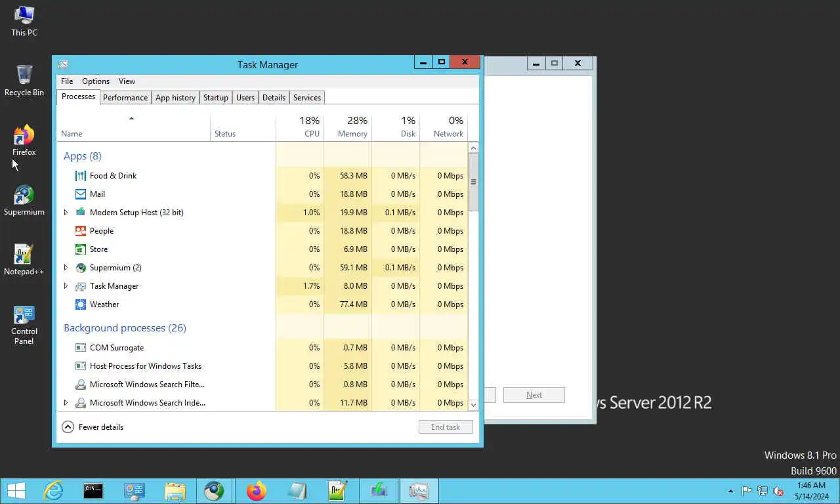The height and width of the screenshot is (504, 840).
Task: Sort processes by Disk column
Action: (x=396, y=127)
